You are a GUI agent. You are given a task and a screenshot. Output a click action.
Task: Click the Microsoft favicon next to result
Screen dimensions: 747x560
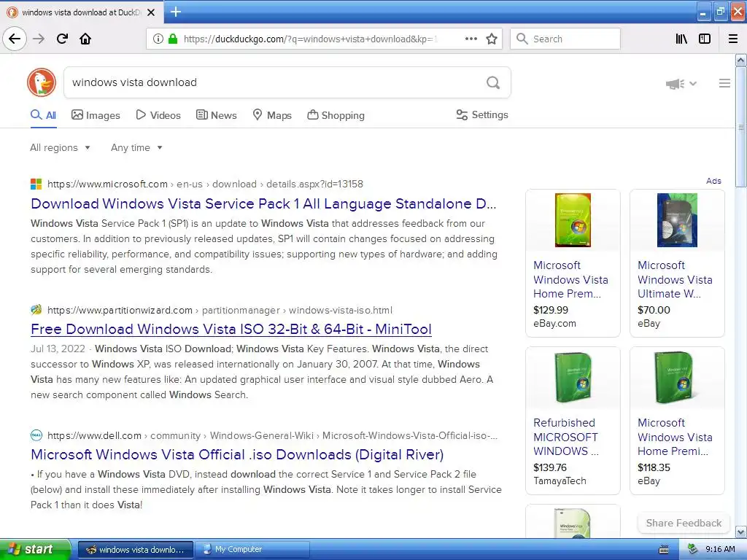point(36,184)
